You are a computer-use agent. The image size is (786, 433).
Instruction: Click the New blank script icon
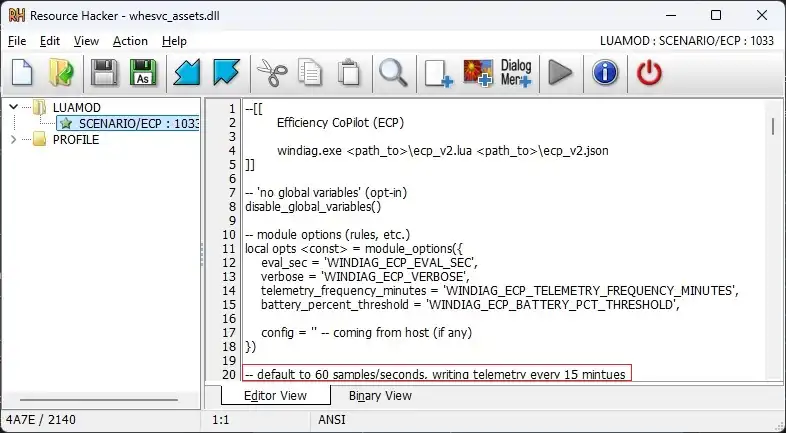point(22,73)
